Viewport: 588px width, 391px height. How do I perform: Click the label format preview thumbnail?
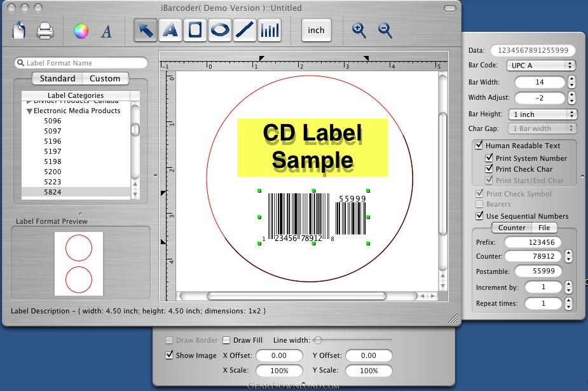[79, 264]
